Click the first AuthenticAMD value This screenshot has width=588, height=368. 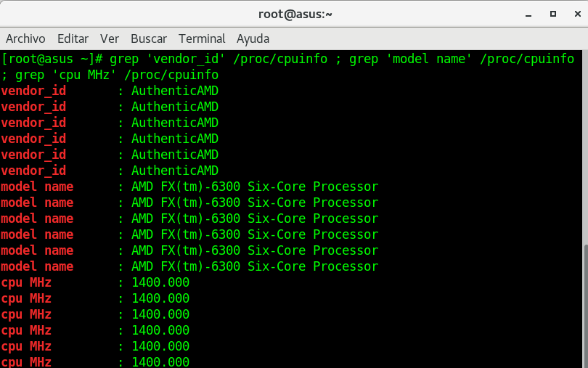pos(174,91)
